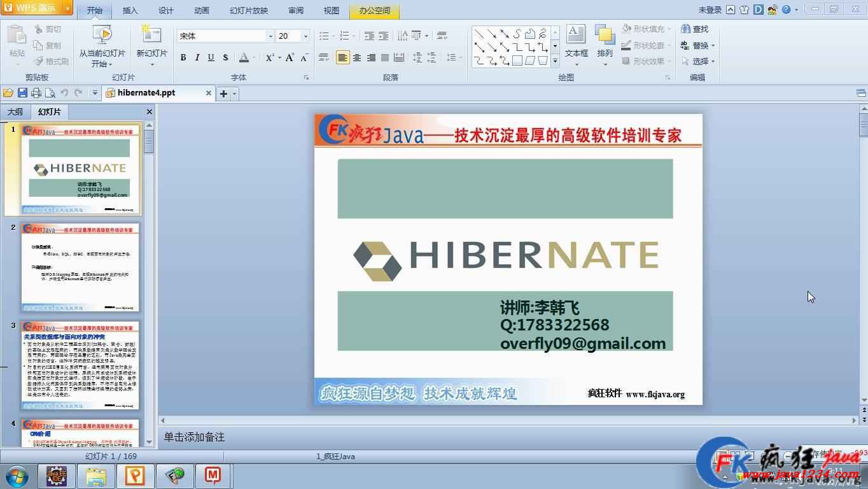Toggle underline formatting U

coord(211,57)
